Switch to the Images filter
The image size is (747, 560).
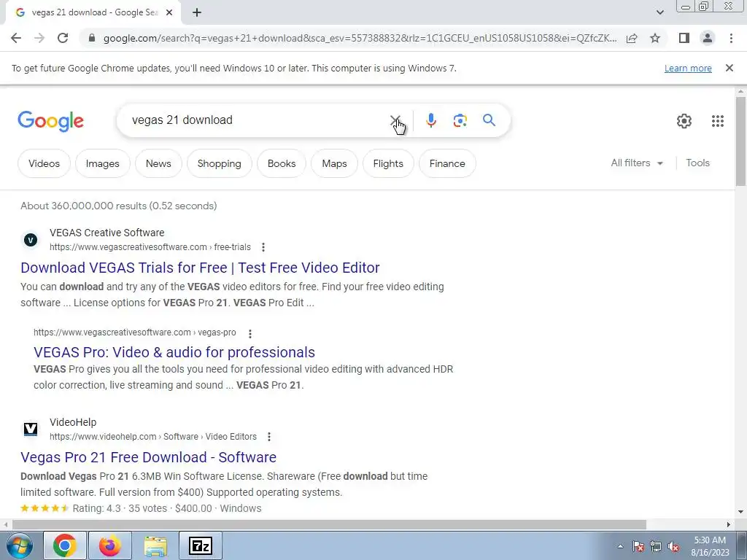102,163
